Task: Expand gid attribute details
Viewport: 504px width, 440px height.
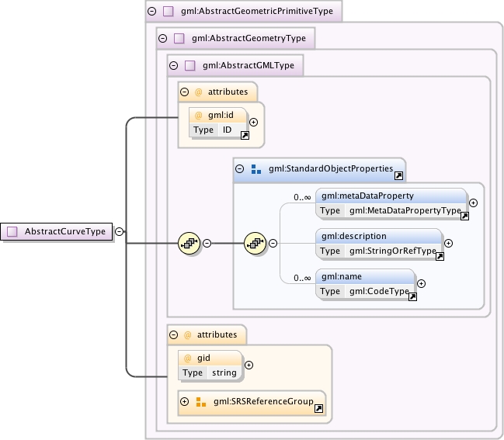Action: pos(249,365)
